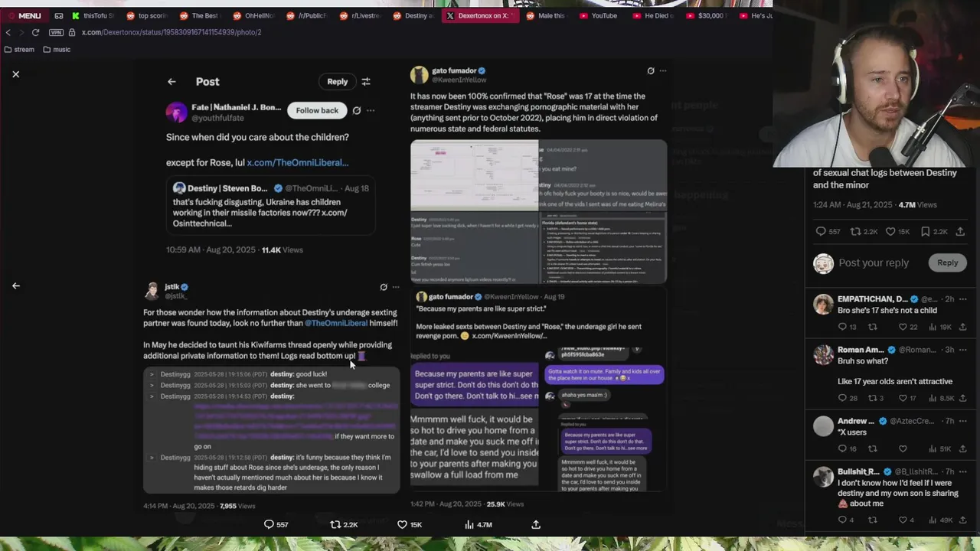This screenshot has height=551, width=980.
Task: Switch to the thisTofu Kick tab
Action: (93, 15)
